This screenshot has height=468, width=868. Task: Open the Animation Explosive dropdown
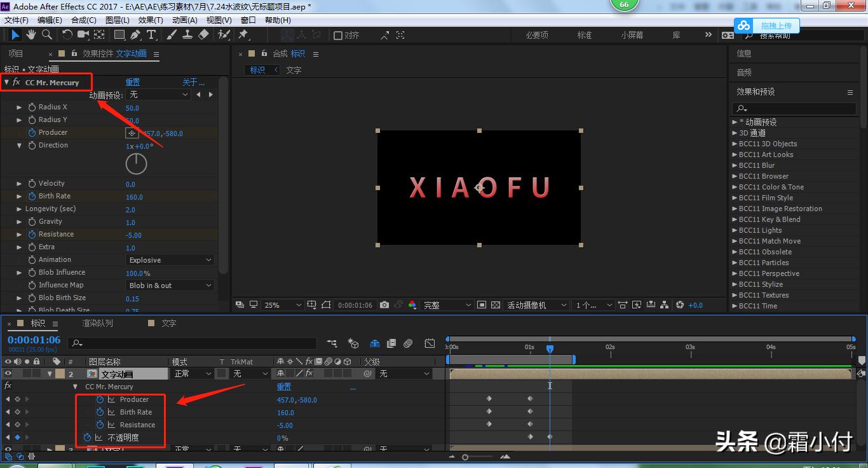pos(170,260)
